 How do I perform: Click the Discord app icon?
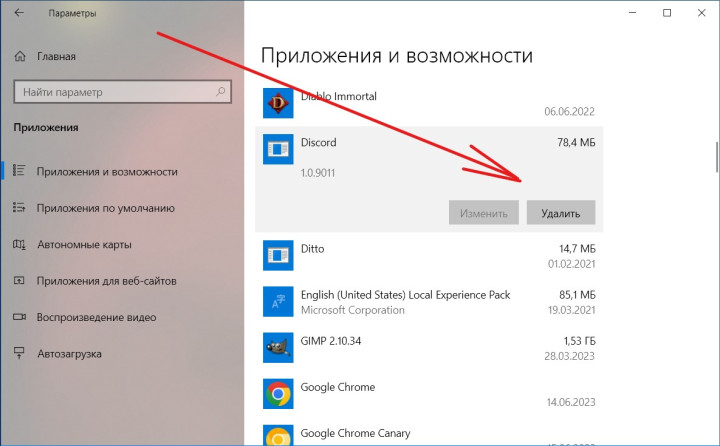click(x=277, y=151)
